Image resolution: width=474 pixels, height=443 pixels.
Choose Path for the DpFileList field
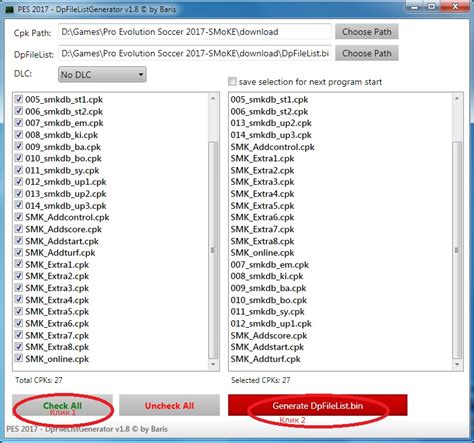click(x=367, y=53)
